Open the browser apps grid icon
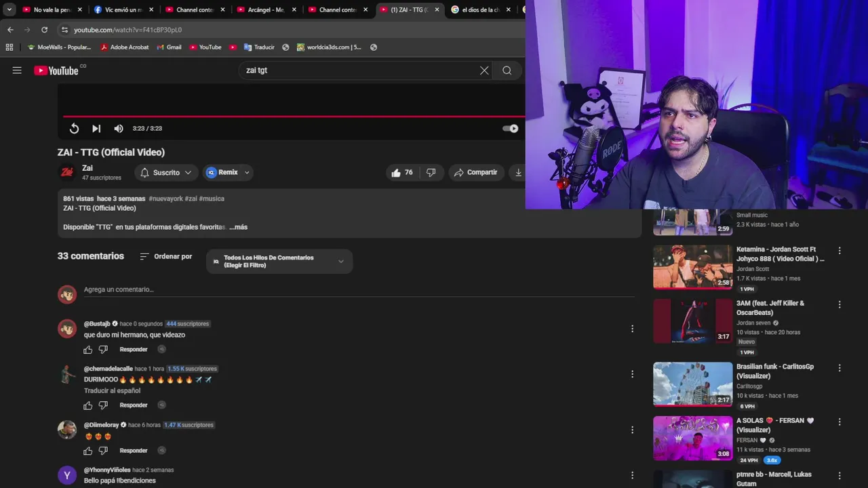Screen dimensions: 868x488 coord(9,47)
